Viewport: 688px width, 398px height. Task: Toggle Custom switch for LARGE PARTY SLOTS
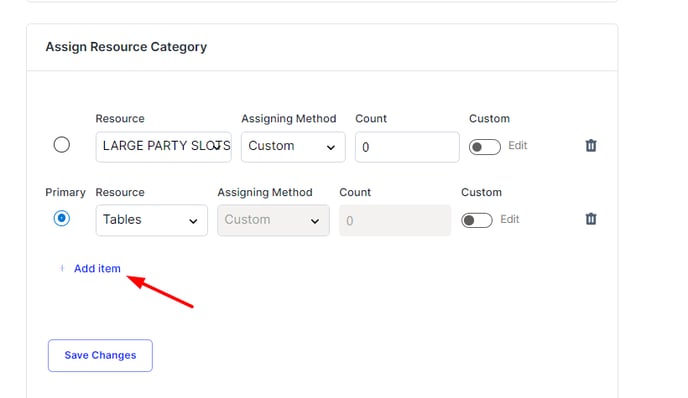pos(484,147)
